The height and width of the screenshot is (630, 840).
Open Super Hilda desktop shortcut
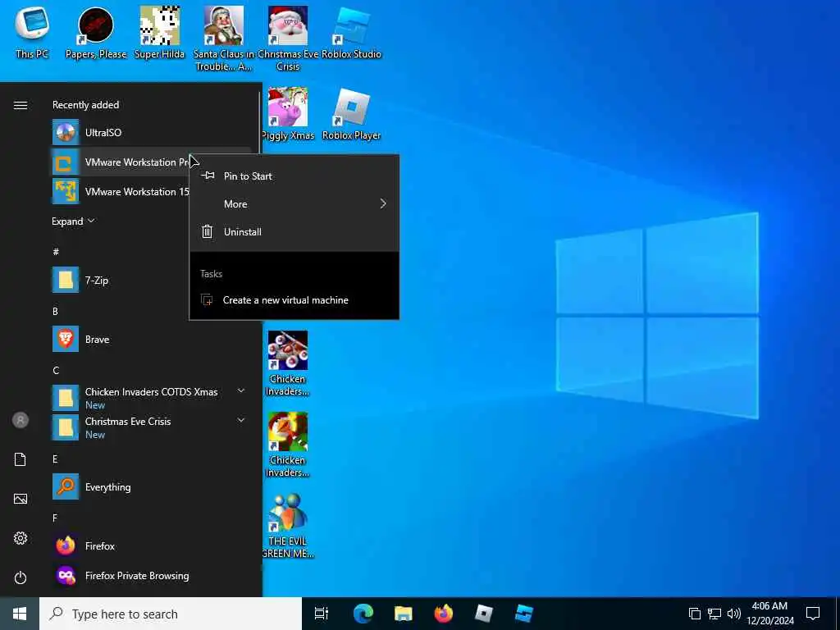click(x=159, y=32)
